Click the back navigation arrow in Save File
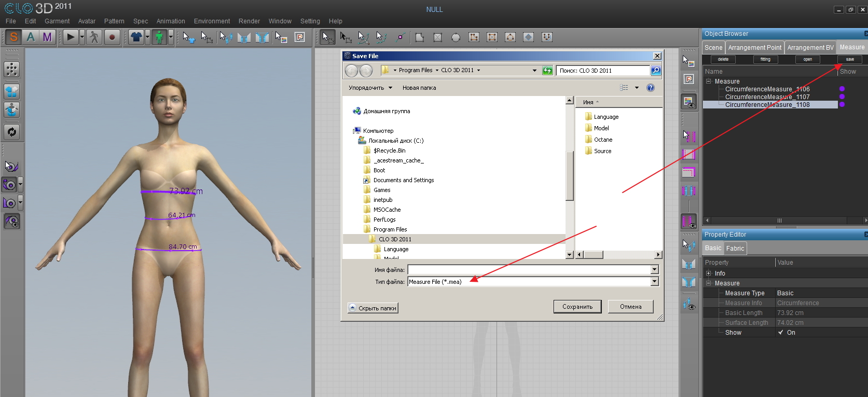This screenshot has height=397, width=868. pos(351,71)
